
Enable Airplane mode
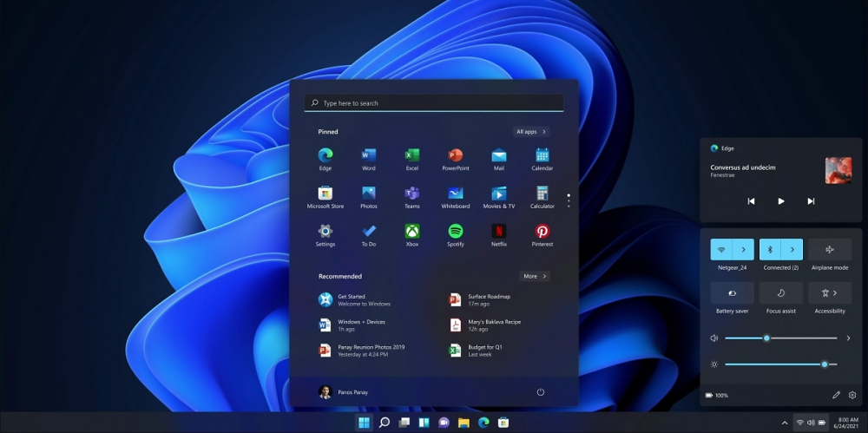pyautogui.click(x=830, y=250)
